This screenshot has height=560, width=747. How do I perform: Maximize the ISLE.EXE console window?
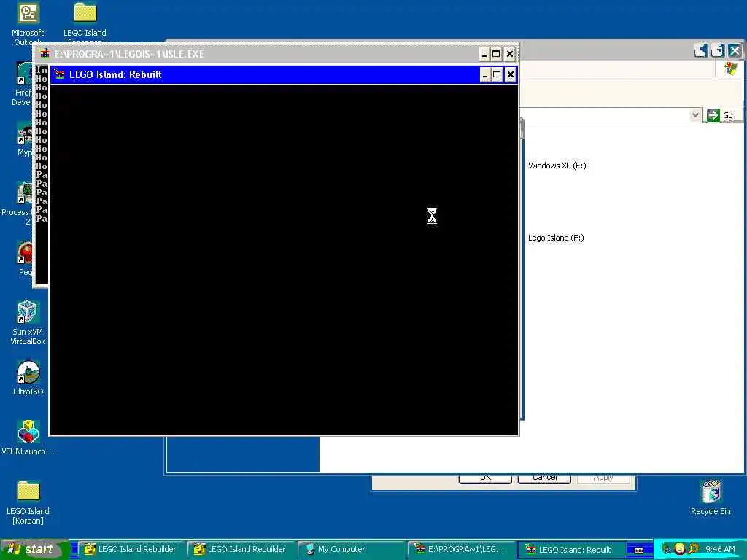tap(496, 54)
